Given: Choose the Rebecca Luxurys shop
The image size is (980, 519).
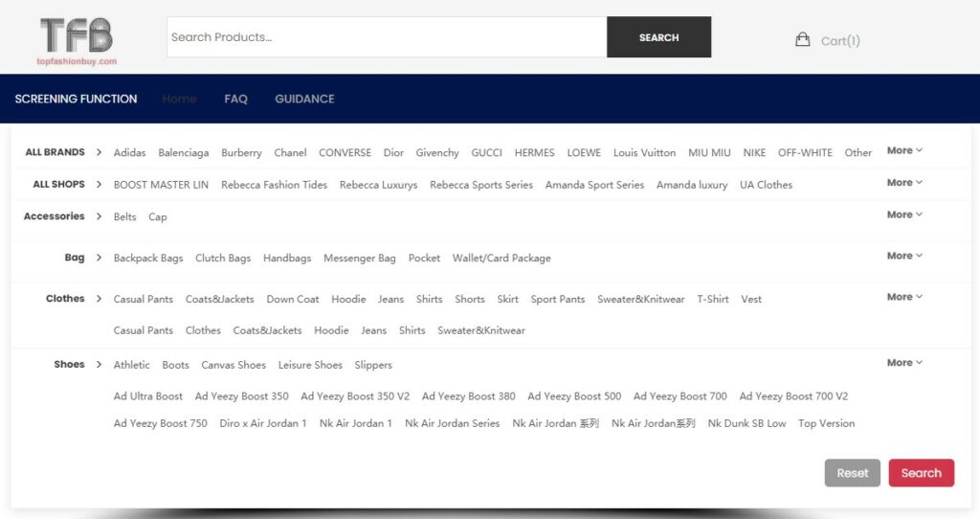Looking at the screenshot, I should [x=378, y=185].
